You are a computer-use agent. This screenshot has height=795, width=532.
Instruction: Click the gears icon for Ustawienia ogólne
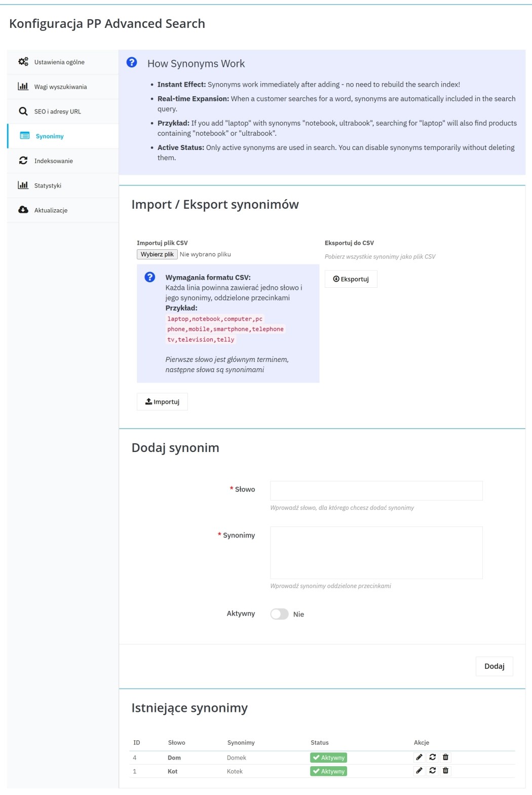coord(23,62)
